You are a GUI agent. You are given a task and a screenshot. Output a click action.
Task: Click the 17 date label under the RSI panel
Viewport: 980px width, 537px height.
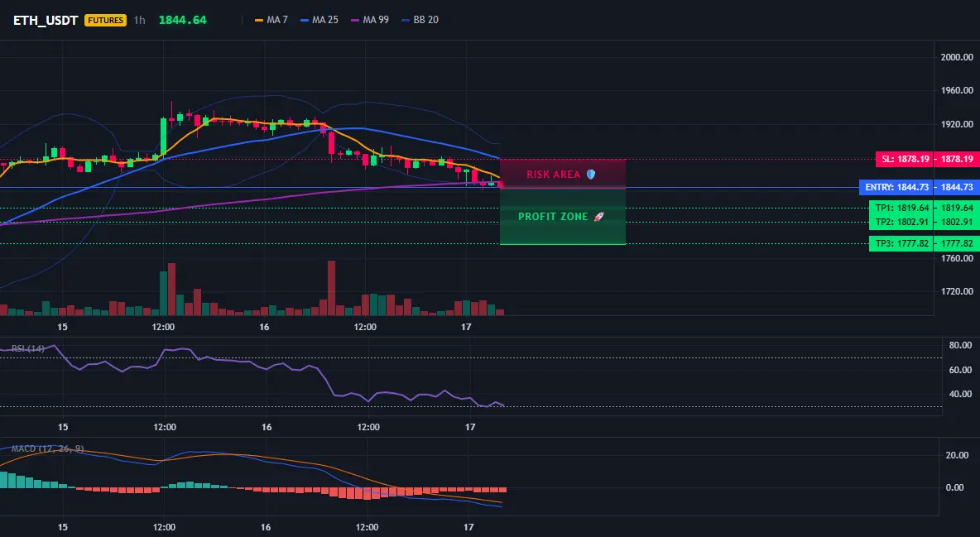pos(470,427)
